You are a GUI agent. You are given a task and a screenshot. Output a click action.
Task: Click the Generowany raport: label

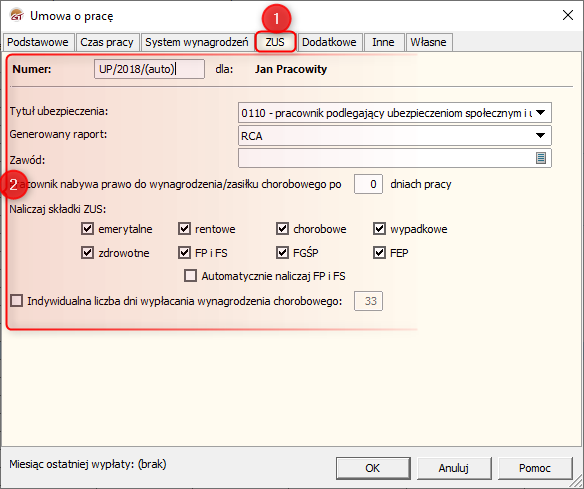coord(58,134)
